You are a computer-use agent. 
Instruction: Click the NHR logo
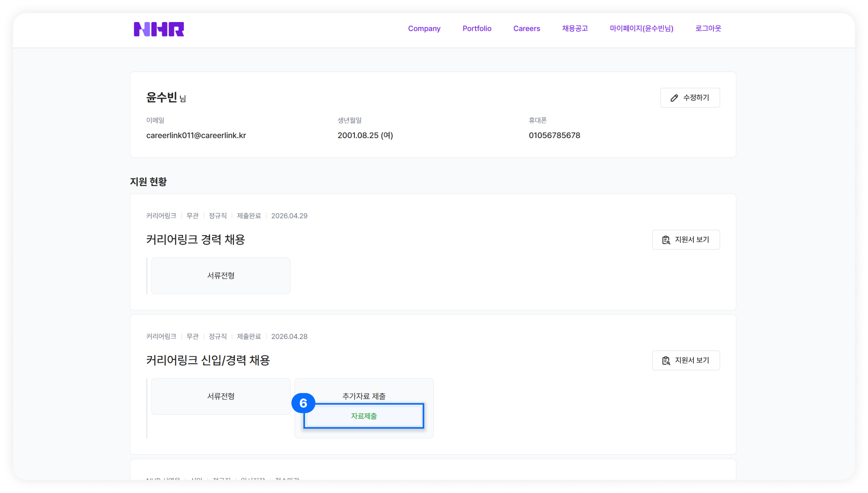pyautogui.click(x=159, y=29)
